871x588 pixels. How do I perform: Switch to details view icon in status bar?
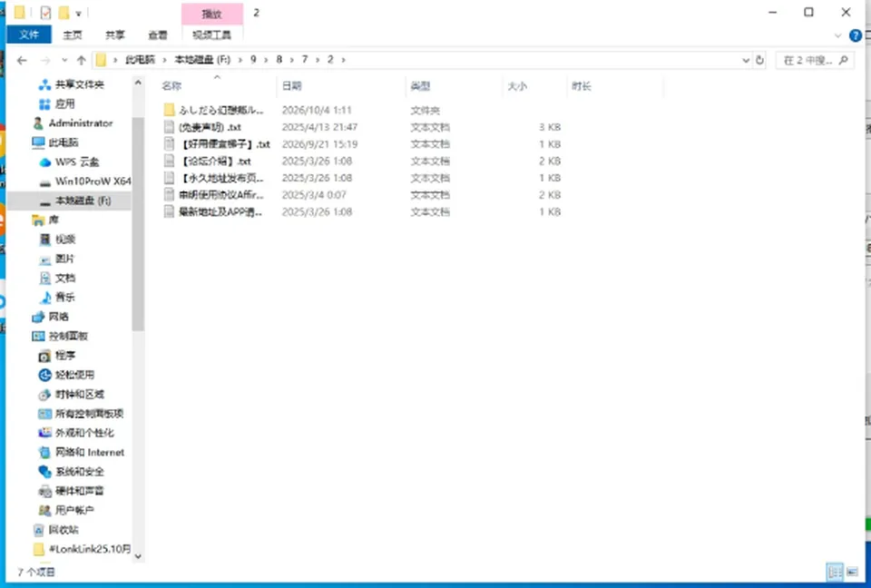[835, 572]
